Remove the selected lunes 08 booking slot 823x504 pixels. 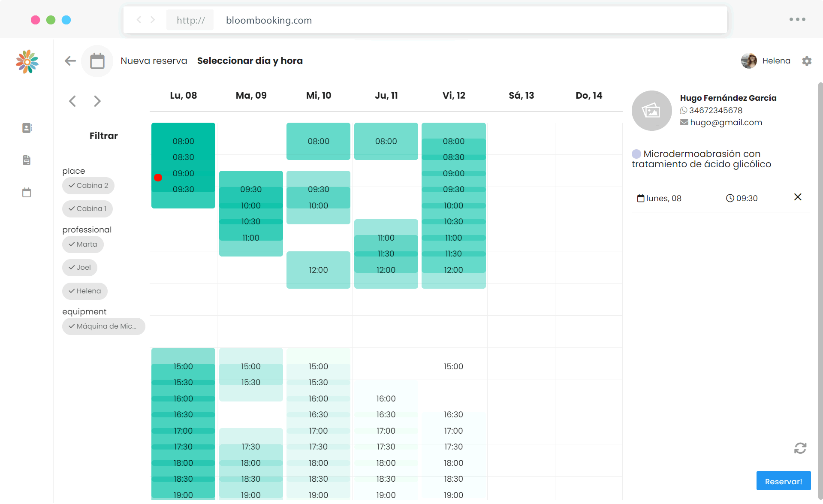click(798, 197)
